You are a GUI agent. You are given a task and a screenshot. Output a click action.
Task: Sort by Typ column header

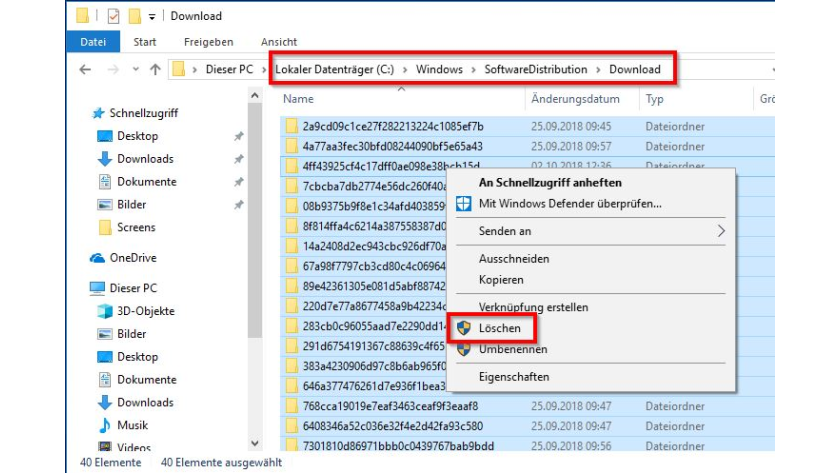pos(655,99)
